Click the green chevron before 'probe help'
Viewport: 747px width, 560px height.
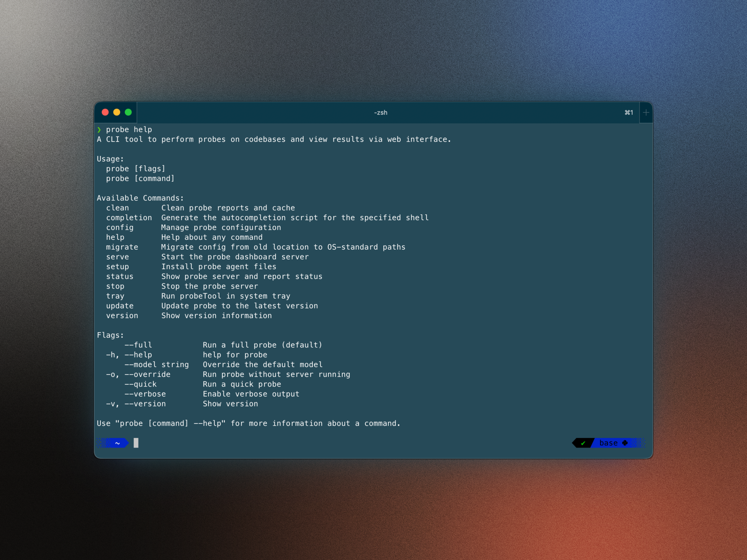(x=99, y=129)
